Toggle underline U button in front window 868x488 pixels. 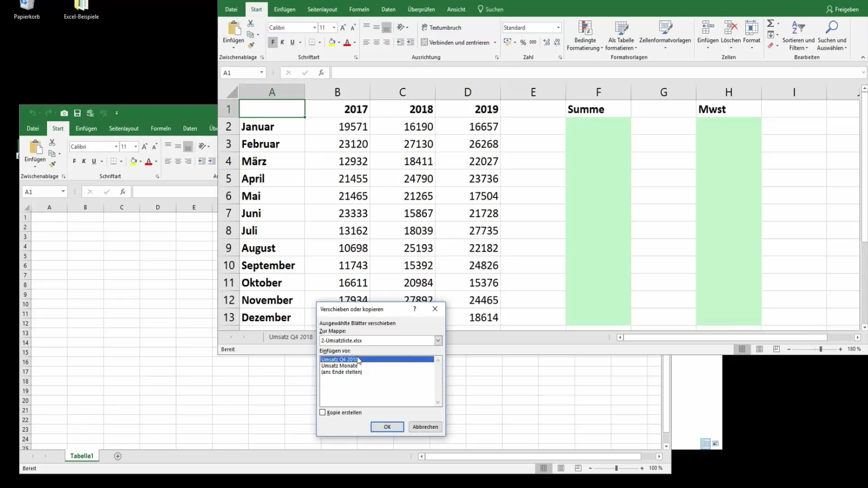[x=292, y=42]
